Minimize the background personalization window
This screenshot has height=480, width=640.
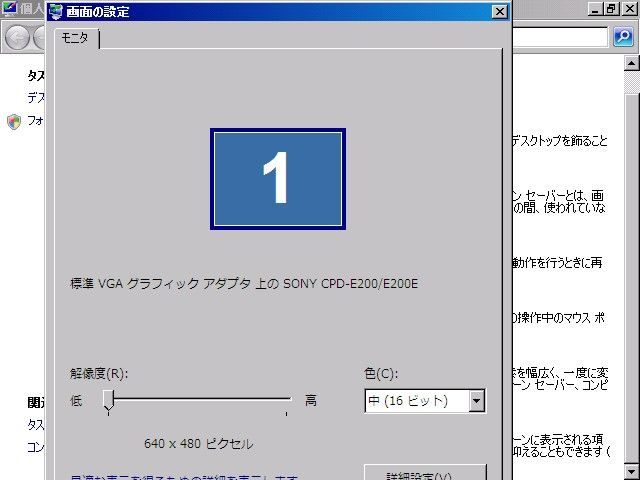tap(594, 8)
